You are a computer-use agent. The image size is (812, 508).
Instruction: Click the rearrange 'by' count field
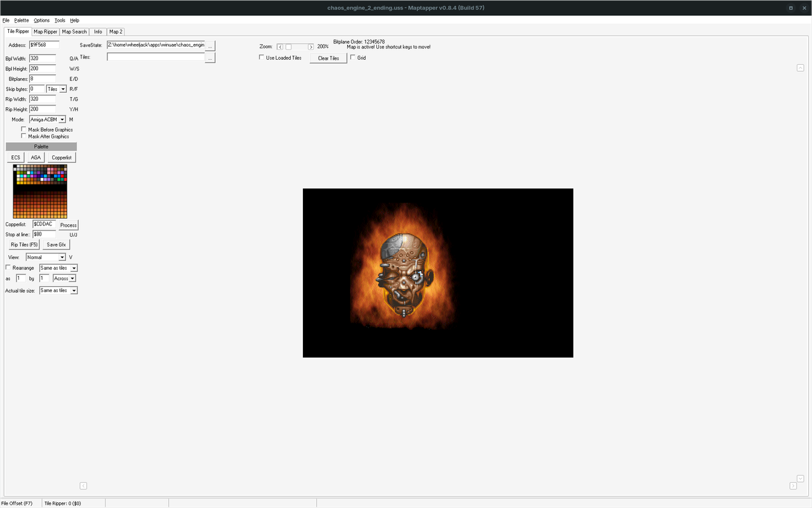44,278
